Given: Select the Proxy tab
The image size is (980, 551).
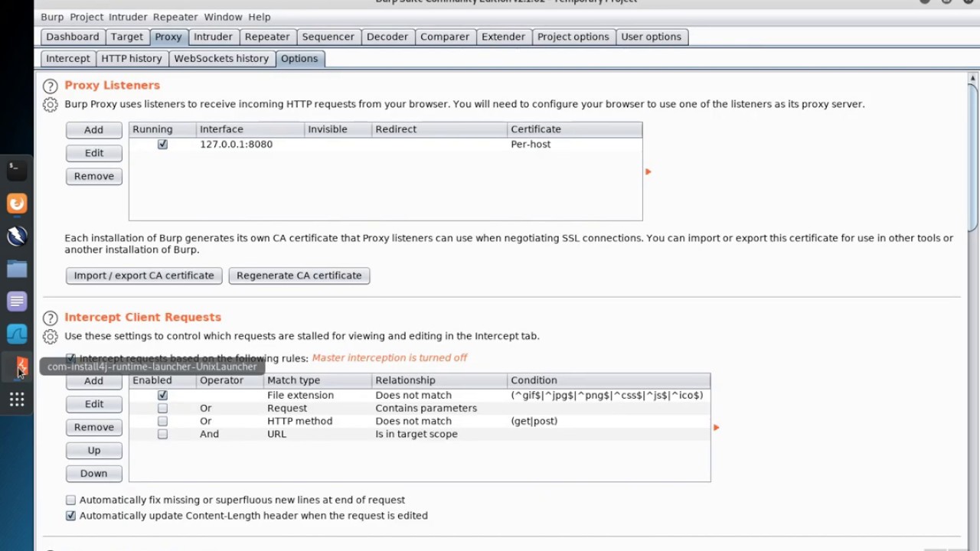Looking at the screenshot, I should point(168,37).
